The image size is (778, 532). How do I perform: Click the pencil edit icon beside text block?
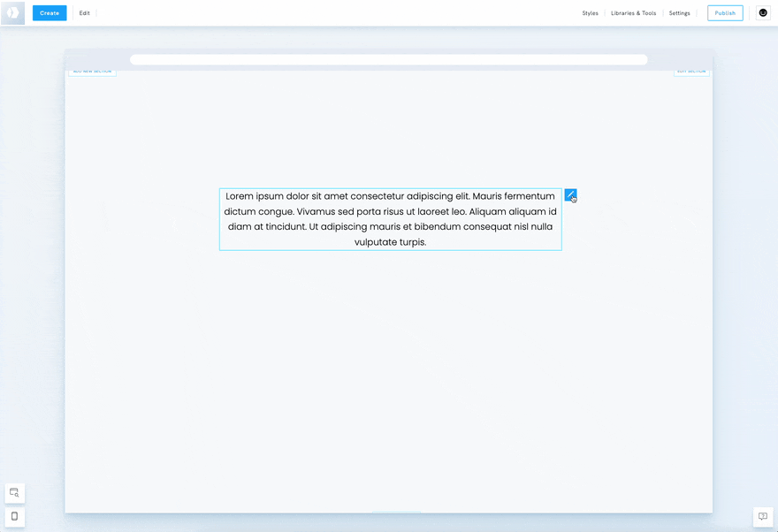(x=570, y=194)
